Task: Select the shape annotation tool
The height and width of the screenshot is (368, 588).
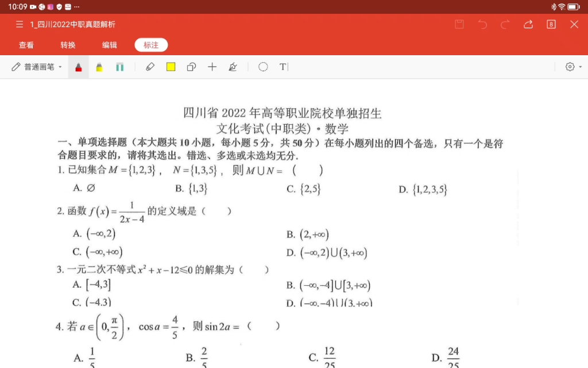Action: click(191, 67)
